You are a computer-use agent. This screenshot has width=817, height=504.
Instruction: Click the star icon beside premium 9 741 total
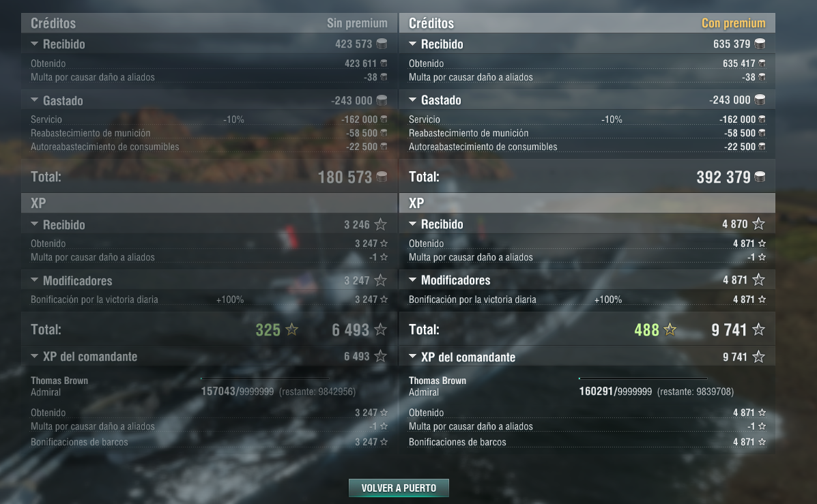tap(759, 329)
